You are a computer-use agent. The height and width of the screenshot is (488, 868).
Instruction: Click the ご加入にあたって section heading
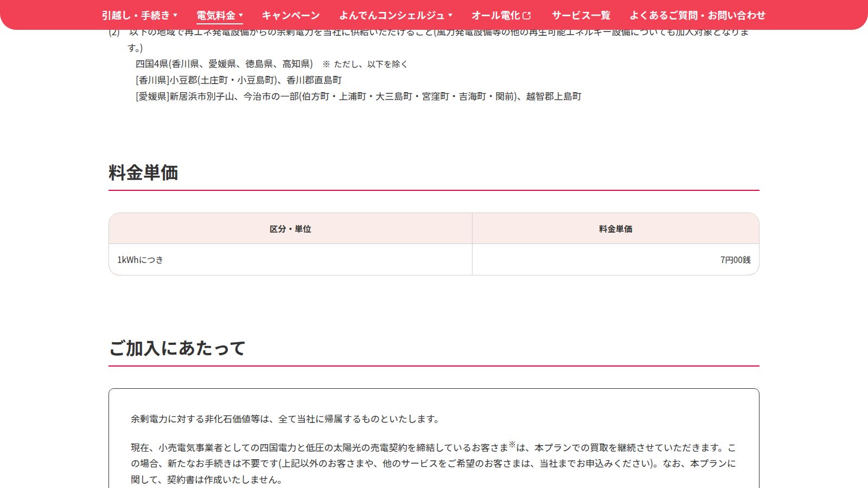point(177,348)
